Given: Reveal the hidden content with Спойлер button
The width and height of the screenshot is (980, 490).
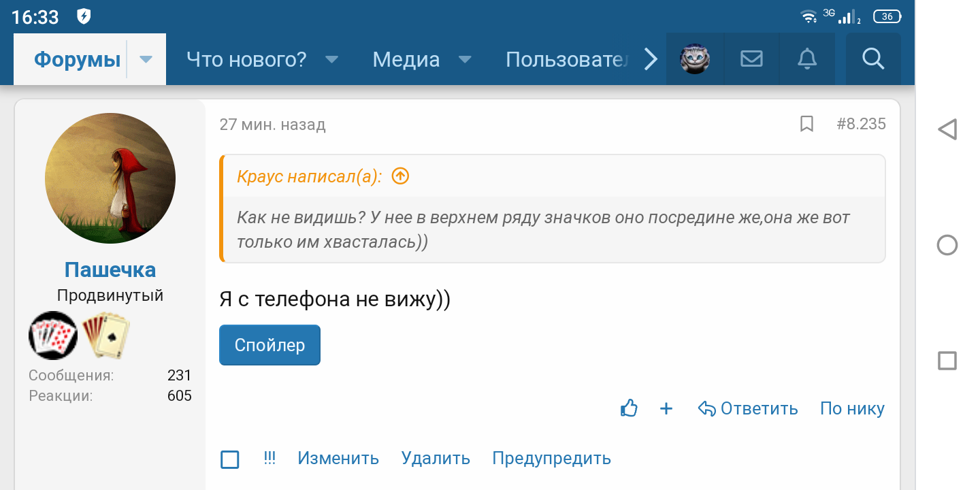Looking at the screenshot, I should coord(269,345).
